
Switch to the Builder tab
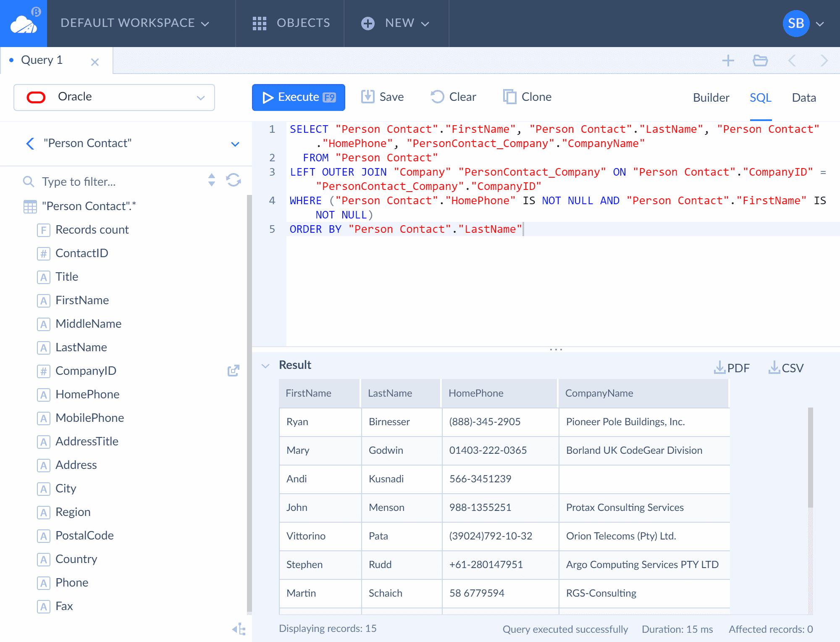pos(711,97)
